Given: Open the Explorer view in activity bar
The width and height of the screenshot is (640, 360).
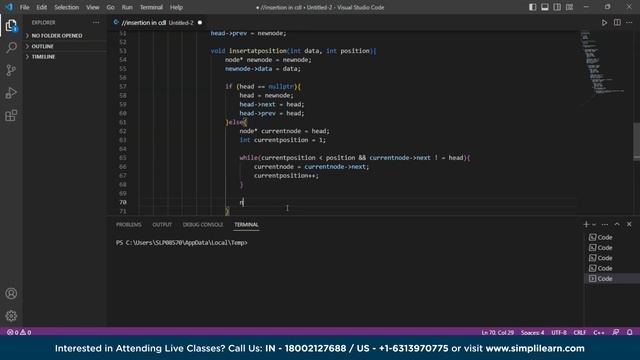Looking at the screenshot, I should (x=11, y=26).
